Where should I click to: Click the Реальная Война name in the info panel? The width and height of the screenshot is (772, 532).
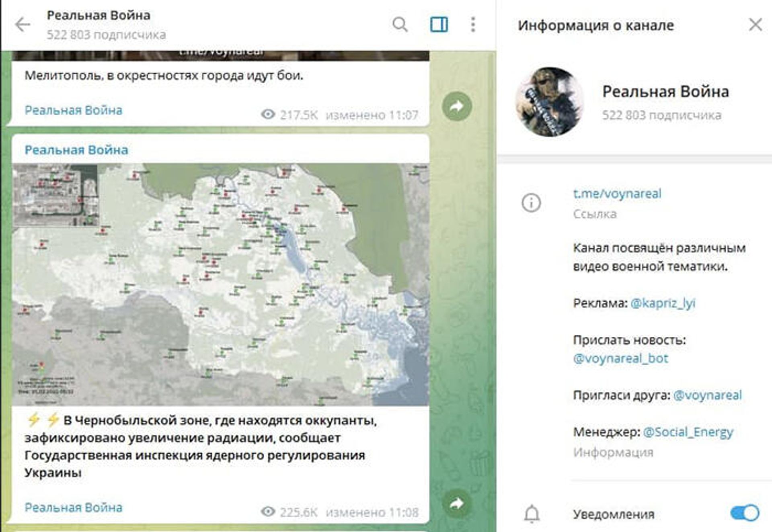(x=665, y=92)
